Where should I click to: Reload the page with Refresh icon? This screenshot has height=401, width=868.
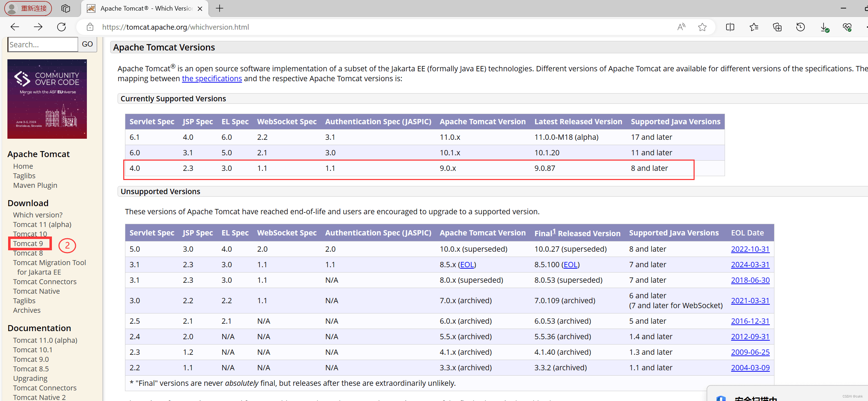point(61,27)
